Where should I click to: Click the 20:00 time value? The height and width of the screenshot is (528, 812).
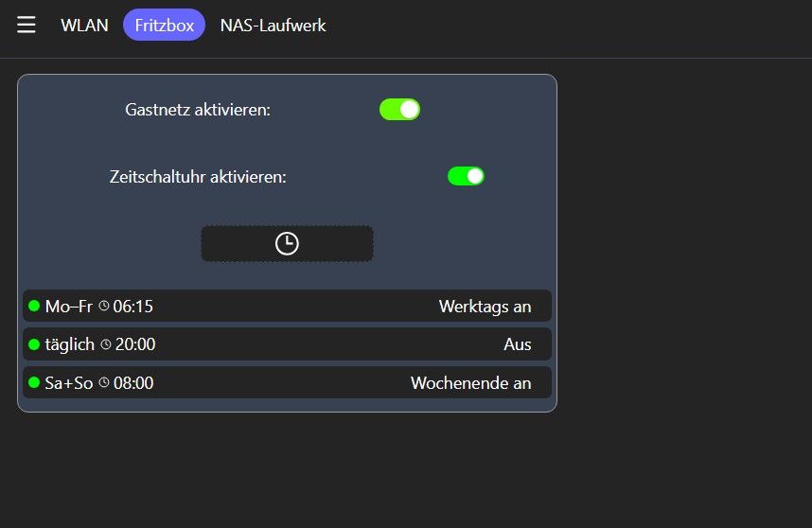click(x=135, y=344)
